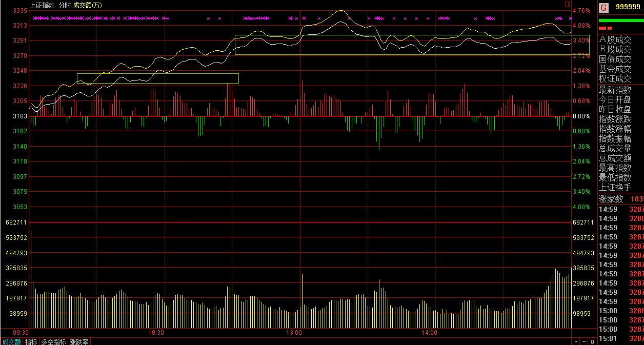Select the A股成交 row
This screenshot has width=644, height=345.
[615, 39]
